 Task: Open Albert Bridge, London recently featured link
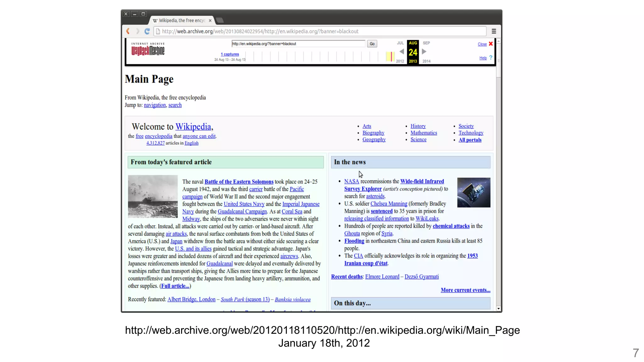[x=191, y=299]
